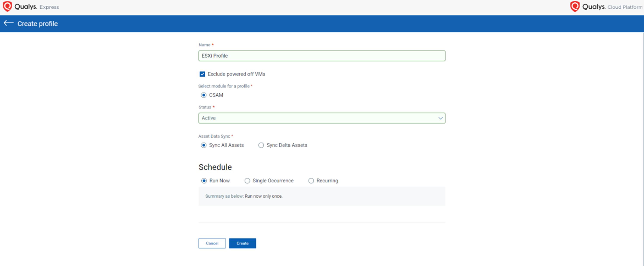Choose Single Occurrence schedule
The width and height of the screenshot is (644, 266).
pos(247,181)
